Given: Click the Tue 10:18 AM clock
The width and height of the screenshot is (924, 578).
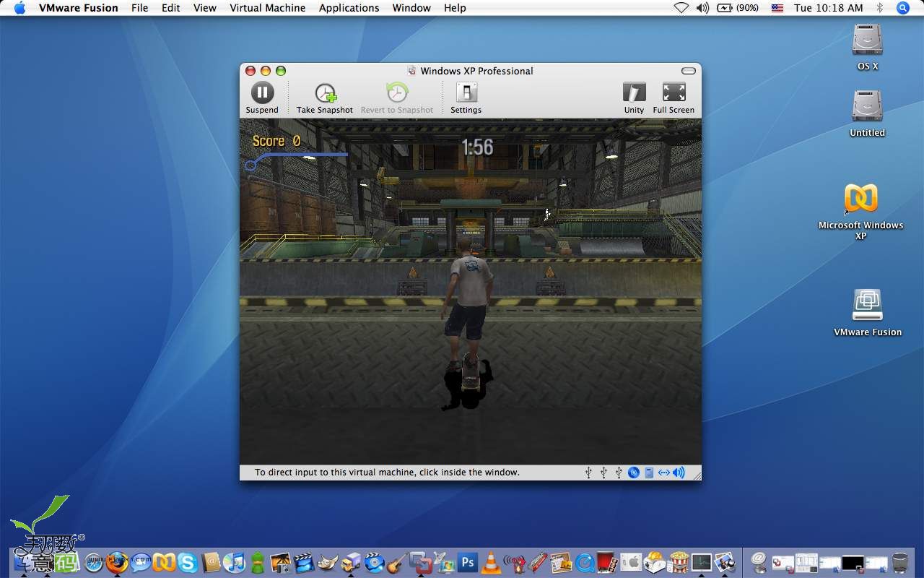Looking at the screenshot, I should click(x=829, y=8).
